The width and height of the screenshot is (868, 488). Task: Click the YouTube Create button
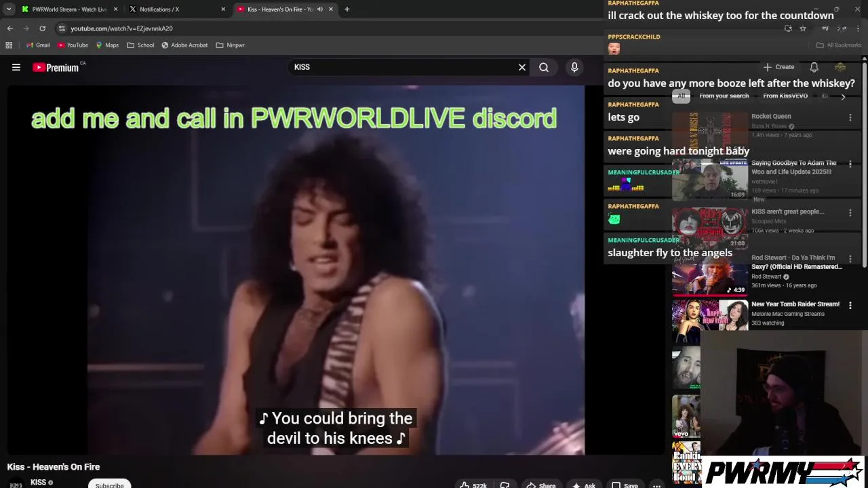click(778, 67)
